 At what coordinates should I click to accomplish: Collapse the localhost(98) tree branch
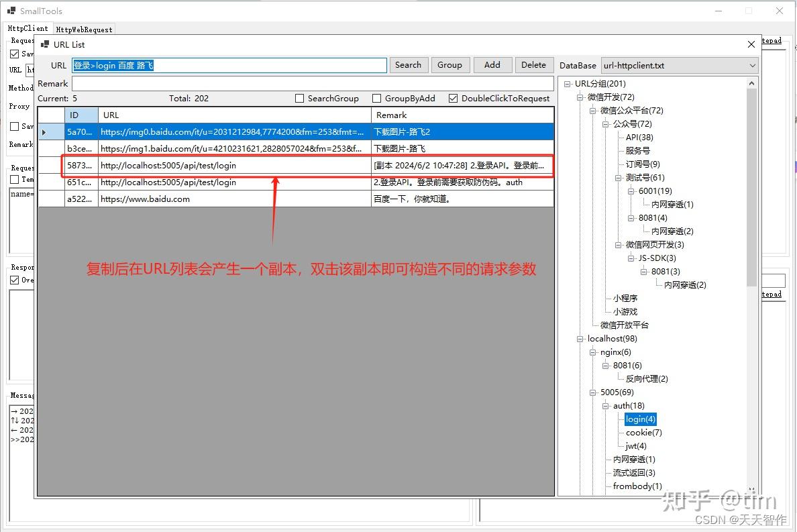[x=579, y=339]
